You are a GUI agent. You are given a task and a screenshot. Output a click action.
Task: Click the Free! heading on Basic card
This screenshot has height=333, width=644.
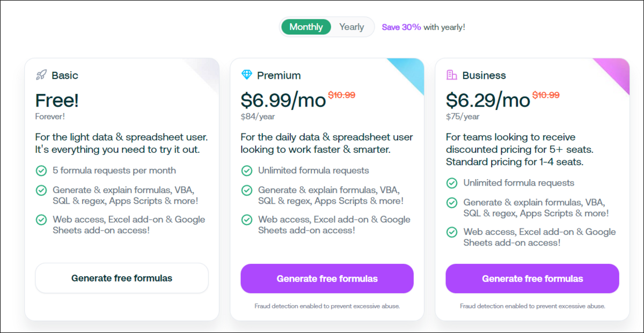pyautogui.click(x=57, y=100)
